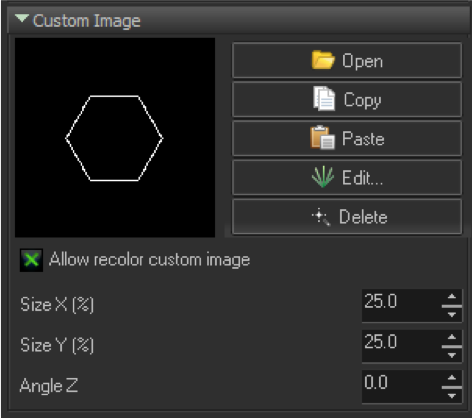The image size is (472, 418).
Task: Decrease Angle Z with down arrow
Action: (x=452, y=396)
